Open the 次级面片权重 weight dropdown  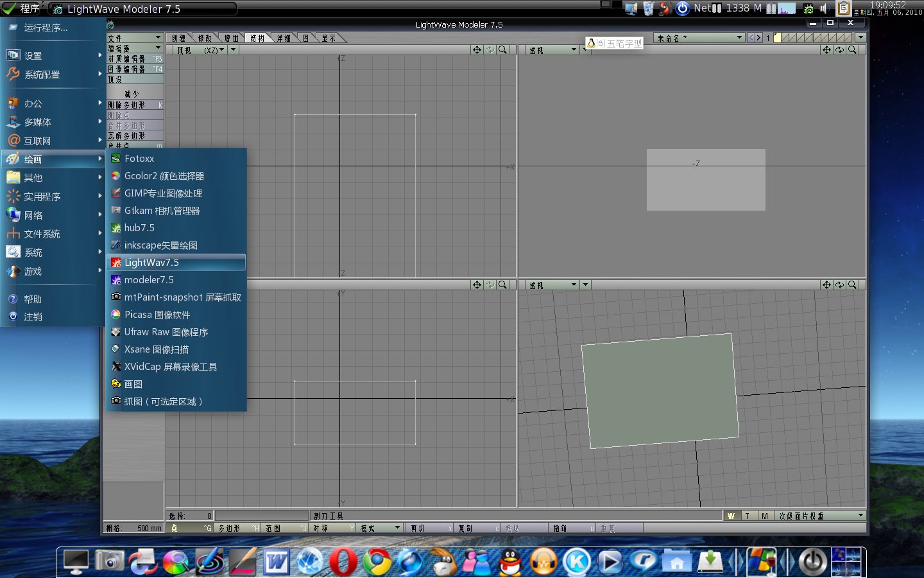tap(821, 516)
